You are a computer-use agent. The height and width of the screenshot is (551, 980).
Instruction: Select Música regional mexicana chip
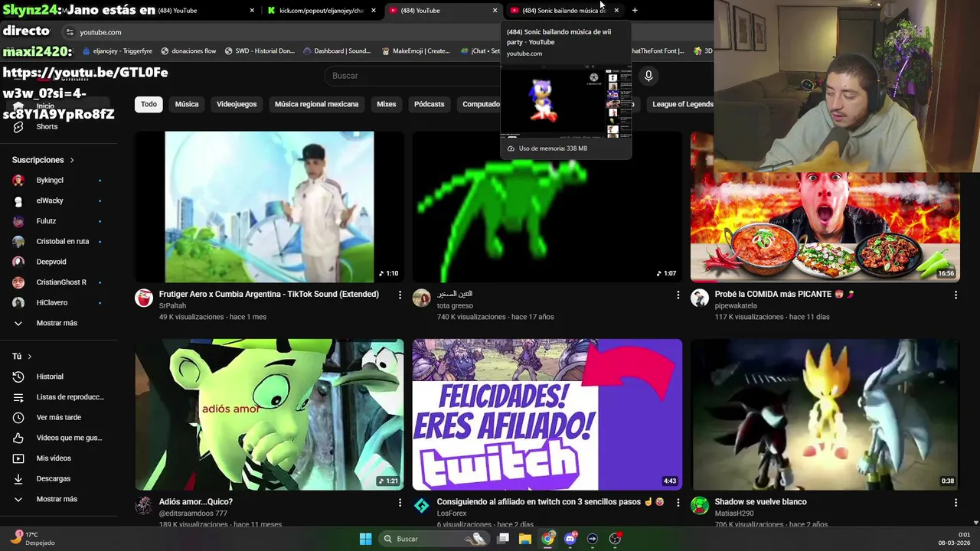[x=316, y=104]
